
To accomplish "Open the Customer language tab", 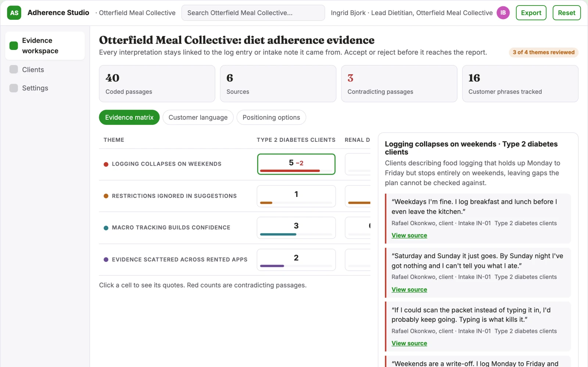I will coord(198,118).
